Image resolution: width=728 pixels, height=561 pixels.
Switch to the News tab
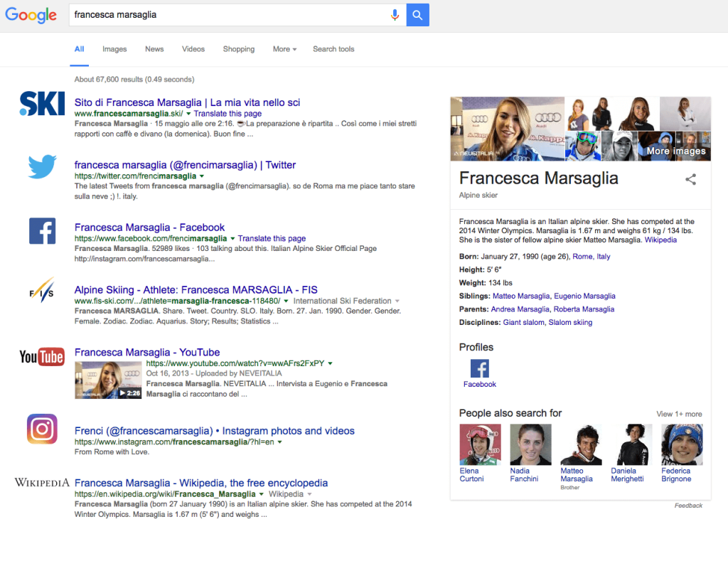pos(154,49)
